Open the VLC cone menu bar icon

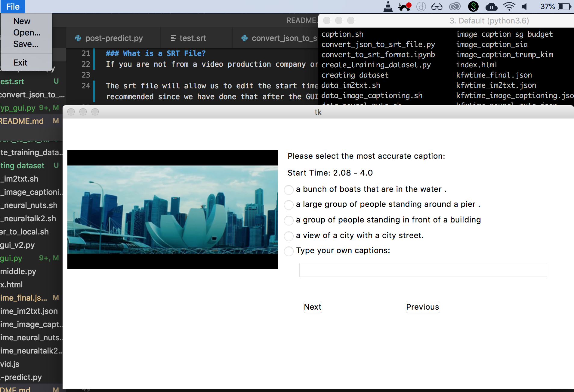388,7
